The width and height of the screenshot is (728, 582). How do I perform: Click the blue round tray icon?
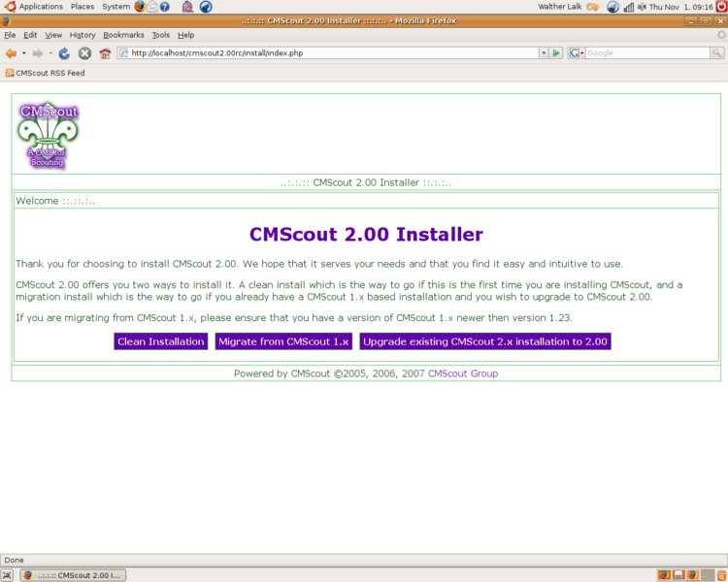tap(612, 7)
